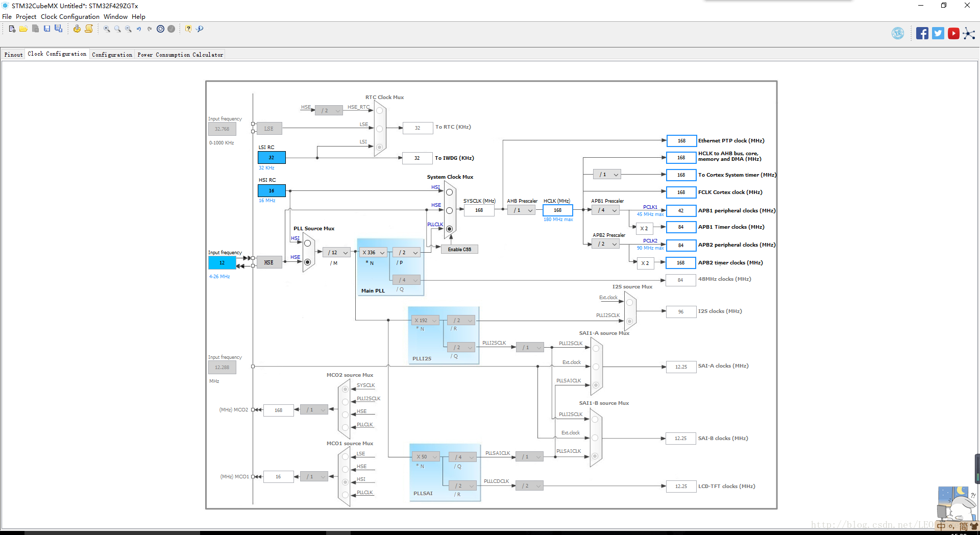Open the APB2 Prescaler dropdown
The height and width of the screenshot is (535, 980).
coord(606,244)
